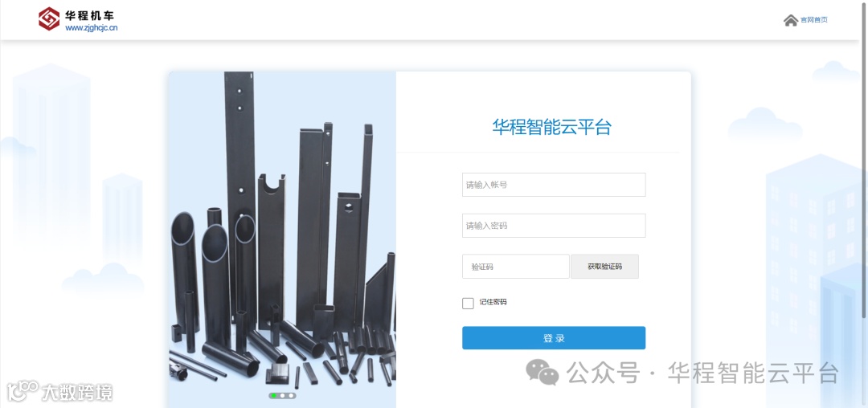Screen dimensions: 868x408
Task: Select the third carousel dot
Action: [x=291, y=396]
